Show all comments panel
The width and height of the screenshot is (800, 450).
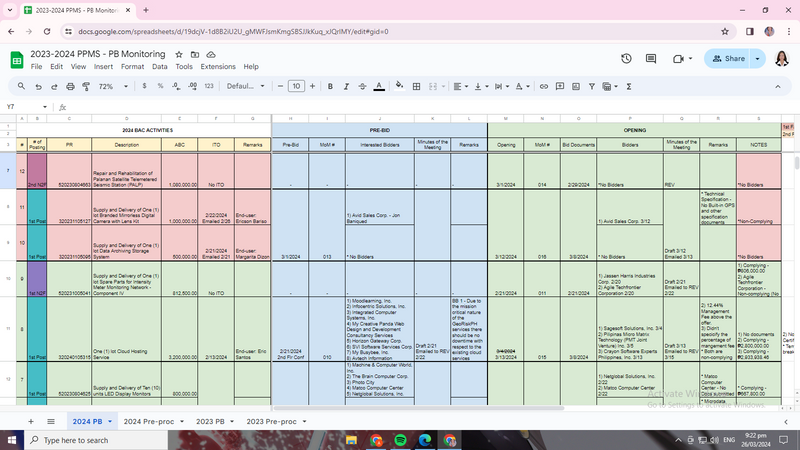pos(651,59)
